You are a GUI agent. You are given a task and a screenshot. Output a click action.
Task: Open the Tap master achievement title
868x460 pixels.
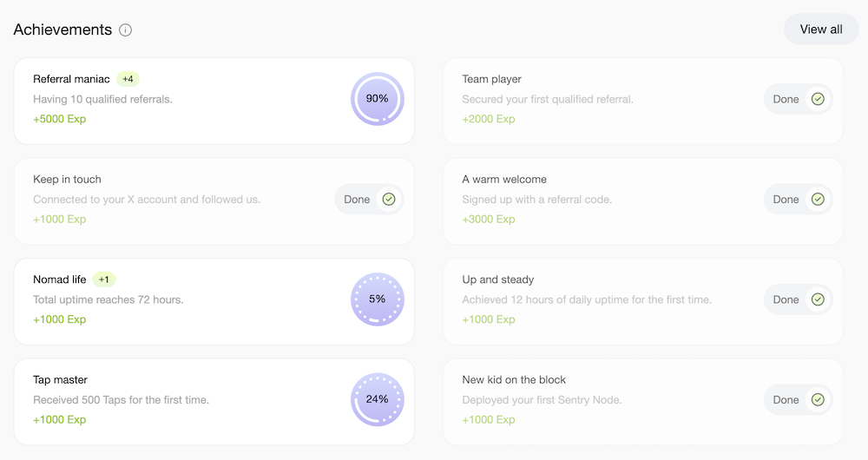tap(60, 380)
